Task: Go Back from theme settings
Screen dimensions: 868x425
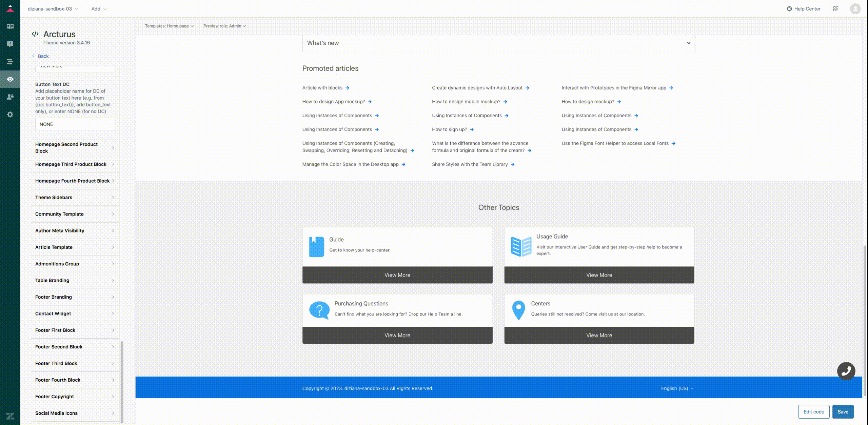Action: coord(40,56)
